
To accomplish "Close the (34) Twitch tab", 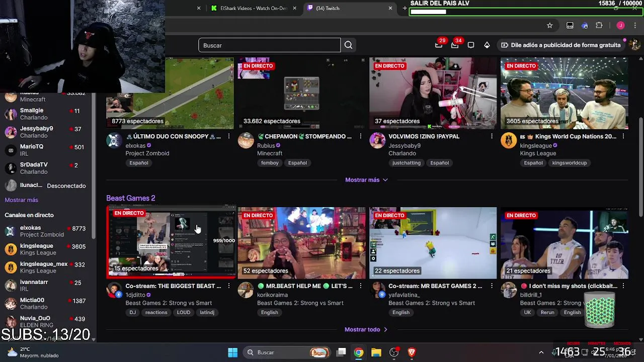I will [x=390, y=8].
